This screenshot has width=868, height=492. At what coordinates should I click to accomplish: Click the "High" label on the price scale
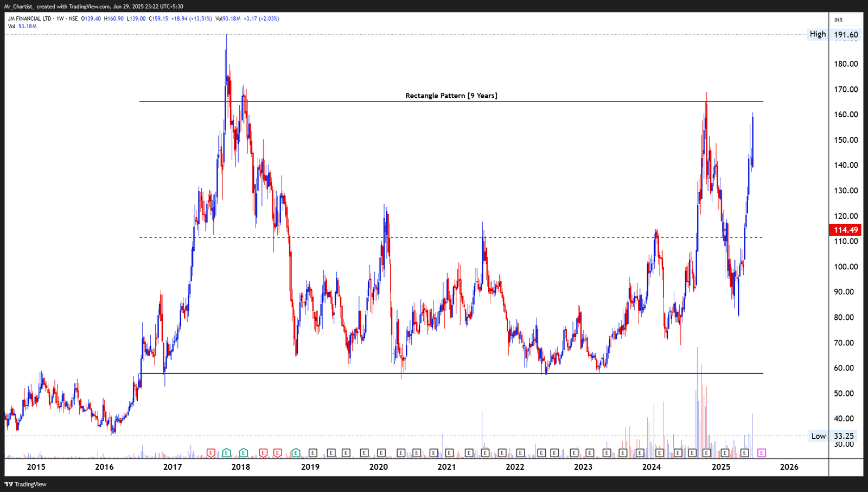tap(816, 34)
